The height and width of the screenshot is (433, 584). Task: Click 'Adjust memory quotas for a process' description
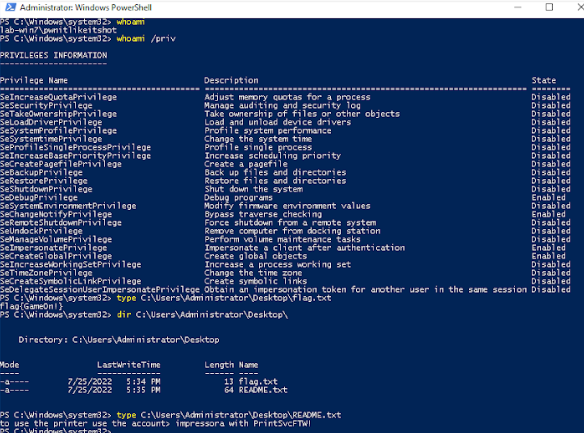pyautogui.click(x=287, y=97)
